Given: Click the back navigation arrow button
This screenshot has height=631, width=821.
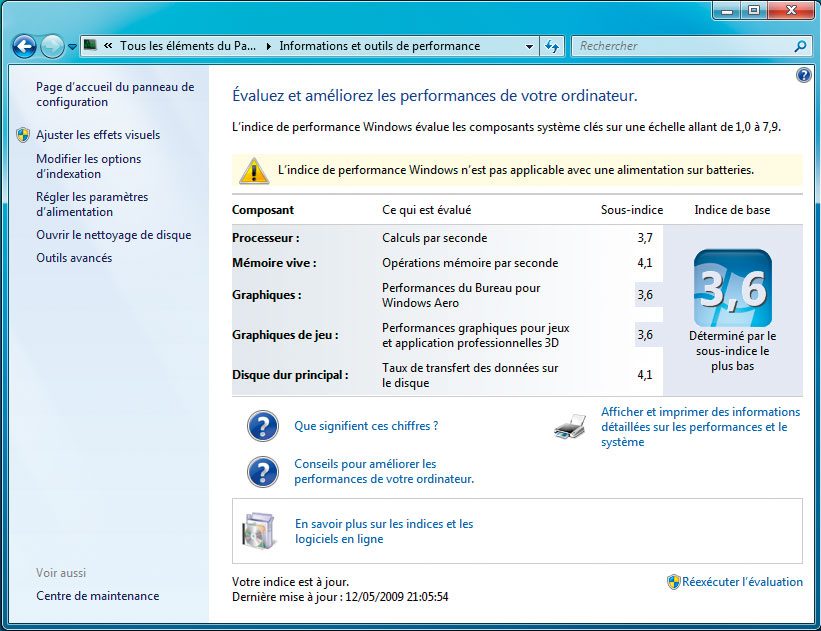Looking at the screenshot, I should 24,46.
